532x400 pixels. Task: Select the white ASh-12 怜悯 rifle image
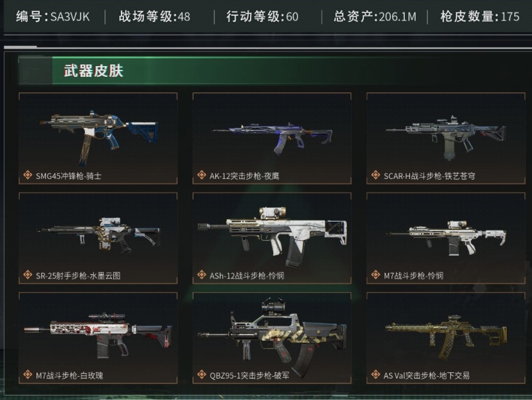[273, 237]
